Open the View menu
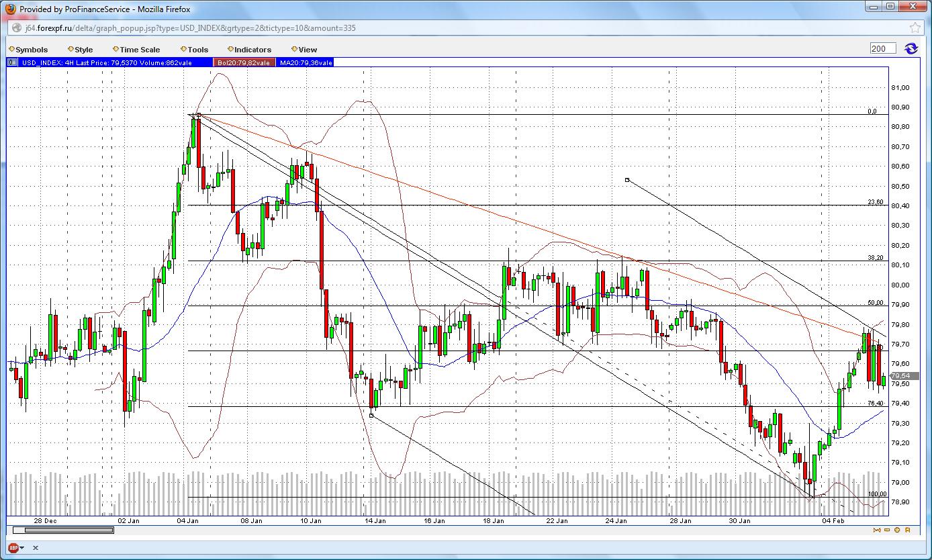 304,50
